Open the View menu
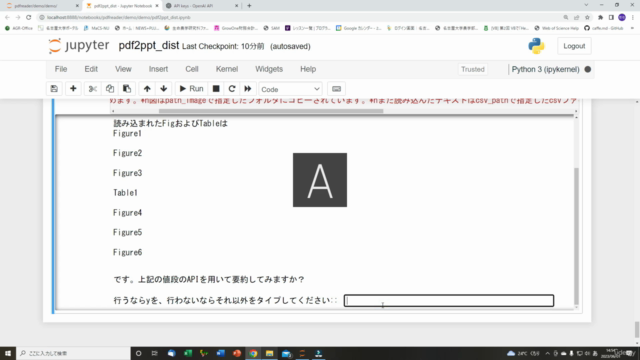This screenshot has width=640, height=360. 123,69
